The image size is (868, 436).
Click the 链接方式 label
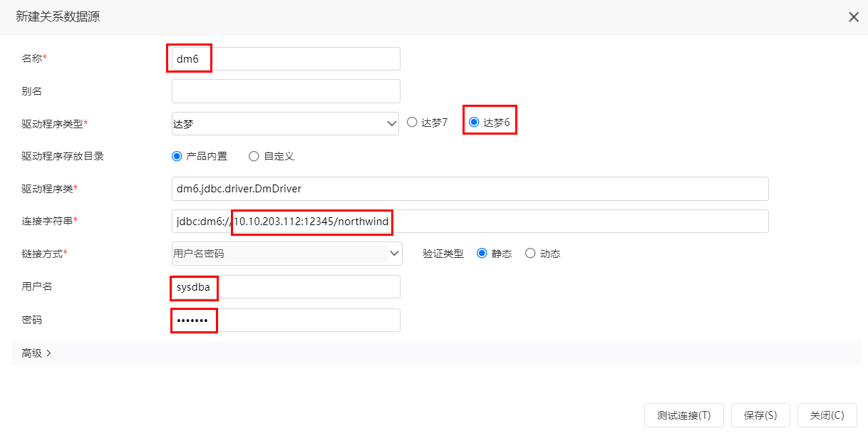pyautogui.click(x=42, y=254)
